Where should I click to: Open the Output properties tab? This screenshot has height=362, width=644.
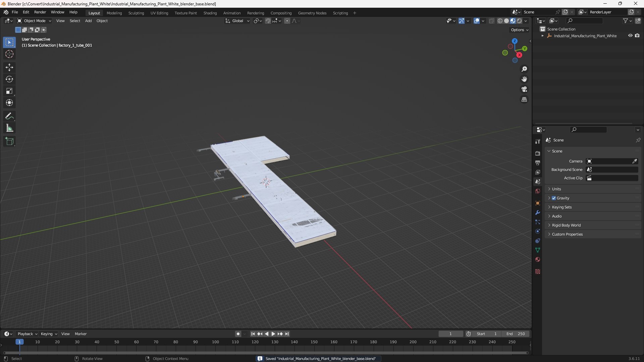pos(538,163)
